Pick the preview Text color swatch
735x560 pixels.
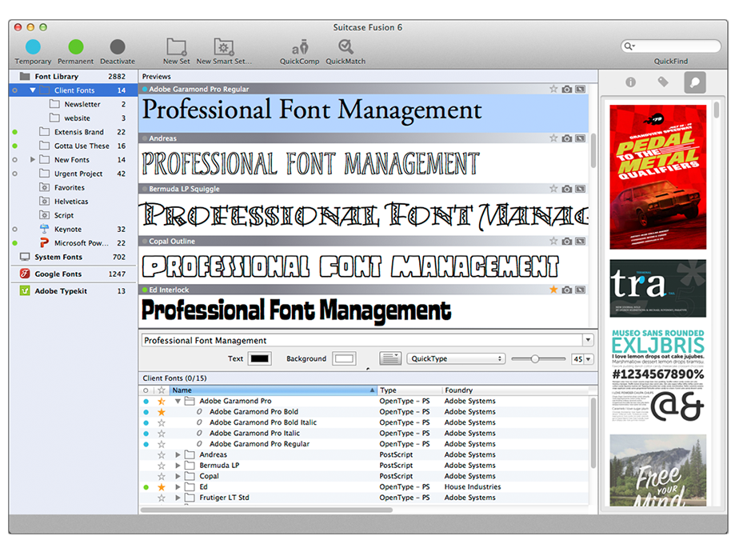260,358
